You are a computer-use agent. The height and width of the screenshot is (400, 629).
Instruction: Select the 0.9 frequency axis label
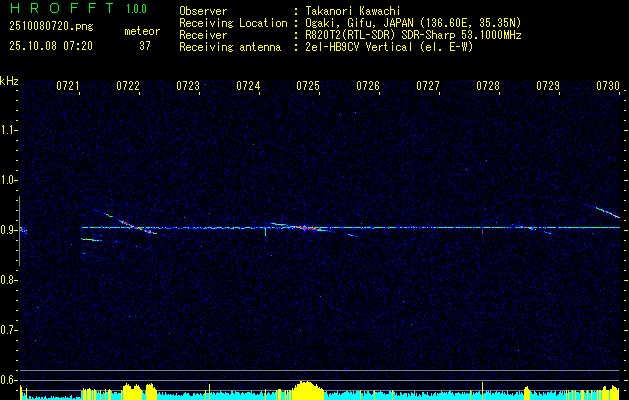coord(9,230)
